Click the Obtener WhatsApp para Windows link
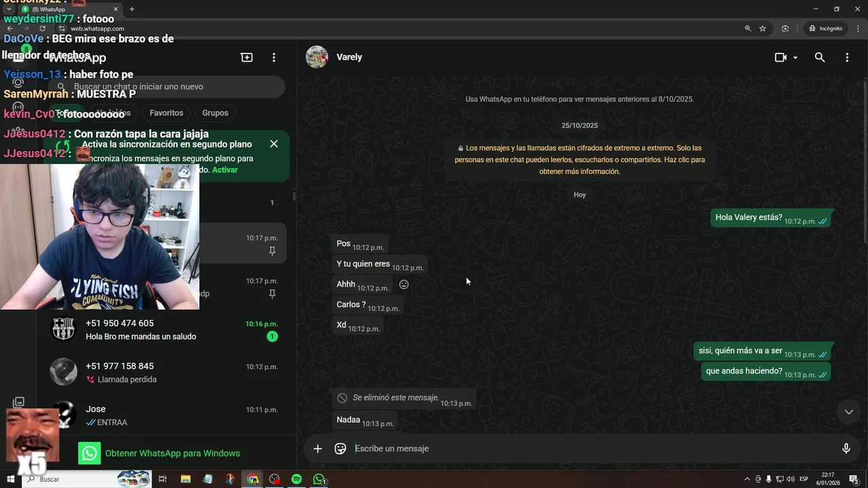This screenshot has height=488, width=868. (x=172, y=453)
